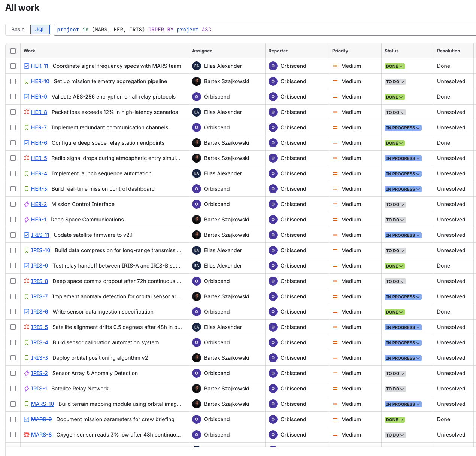
Task: Open the MARS-10 issue link
Action: (x=42, y=404)
